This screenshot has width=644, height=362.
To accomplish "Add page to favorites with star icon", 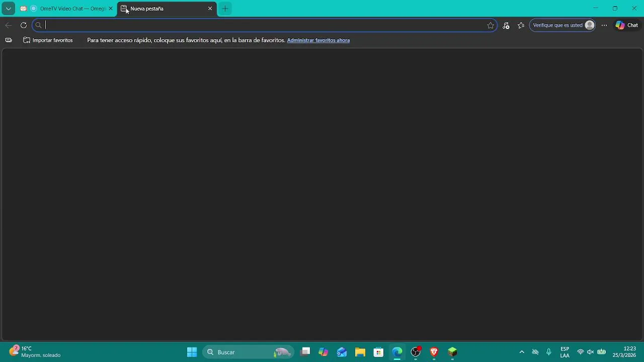I will [491, 25].
